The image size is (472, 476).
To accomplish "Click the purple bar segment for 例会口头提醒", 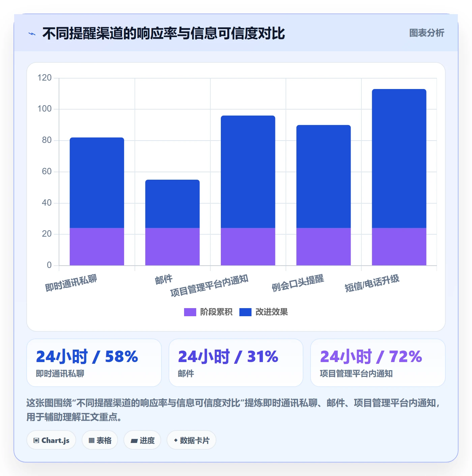I will [323, 247].
